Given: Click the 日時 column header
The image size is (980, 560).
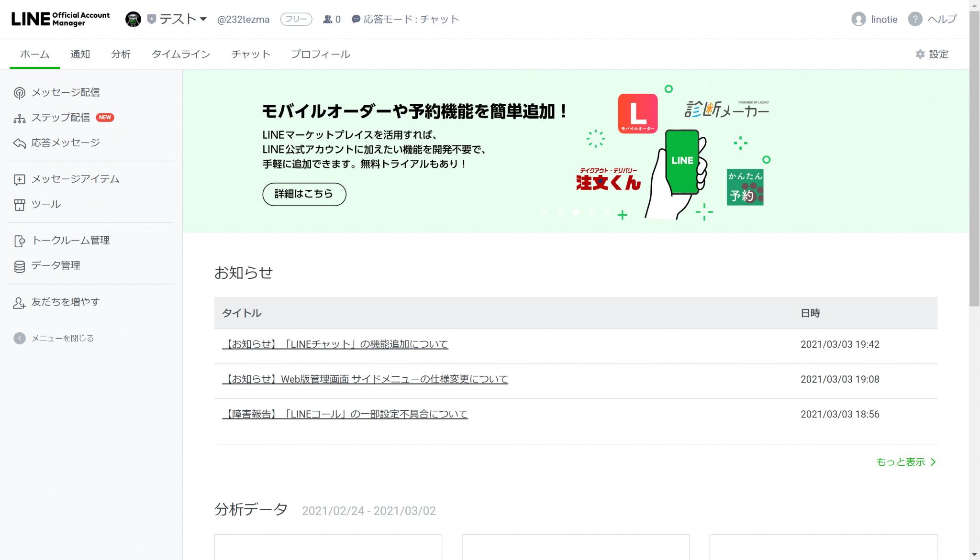Looking at the screenshot, I should click(810, 313).
